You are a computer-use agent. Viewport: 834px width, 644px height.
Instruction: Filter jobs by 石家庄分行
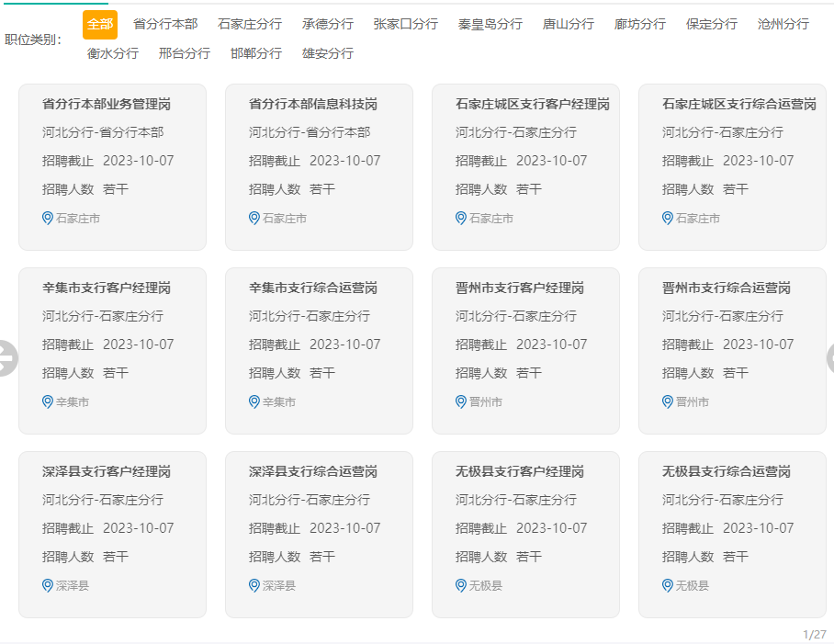point(250,25)
